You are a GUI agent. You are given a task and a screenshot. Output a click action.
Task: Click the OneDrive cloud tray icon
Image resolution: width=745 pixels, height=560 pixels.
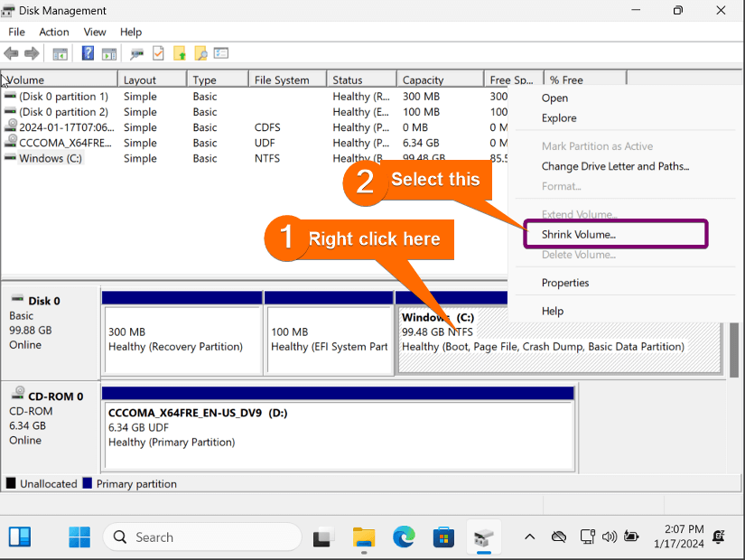pos(559,537)
